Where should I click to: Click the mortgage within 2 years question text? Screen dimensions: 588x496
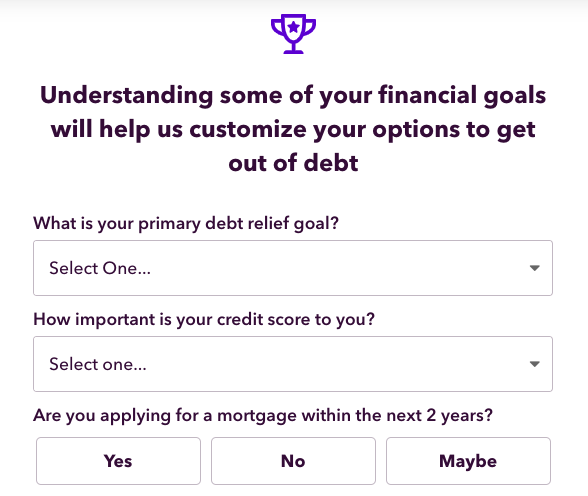pyautogui.click(x=263, y=416)
